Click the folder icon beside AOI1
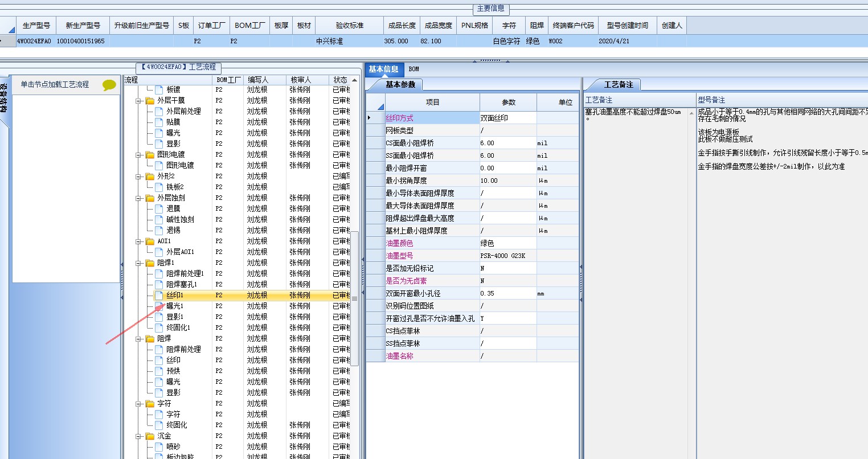The height and width of the screenshot is (459, 868). tap(150, 241)
